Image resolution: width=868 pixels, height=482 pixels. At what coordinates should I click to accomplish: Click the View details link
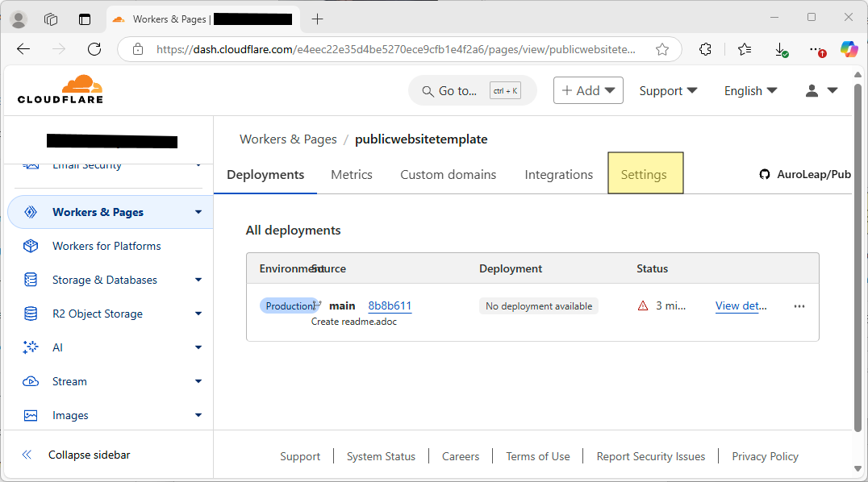(x=740, y=305)
